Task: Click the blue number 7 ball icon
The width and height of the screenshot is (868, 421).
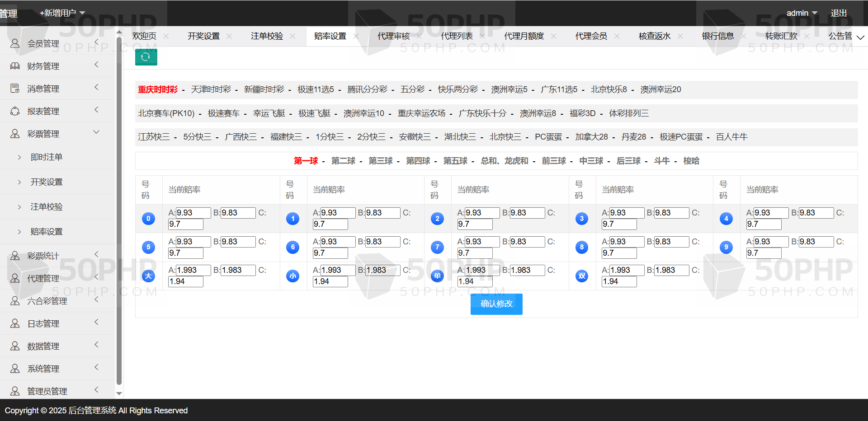Action: tap(437, 247)
